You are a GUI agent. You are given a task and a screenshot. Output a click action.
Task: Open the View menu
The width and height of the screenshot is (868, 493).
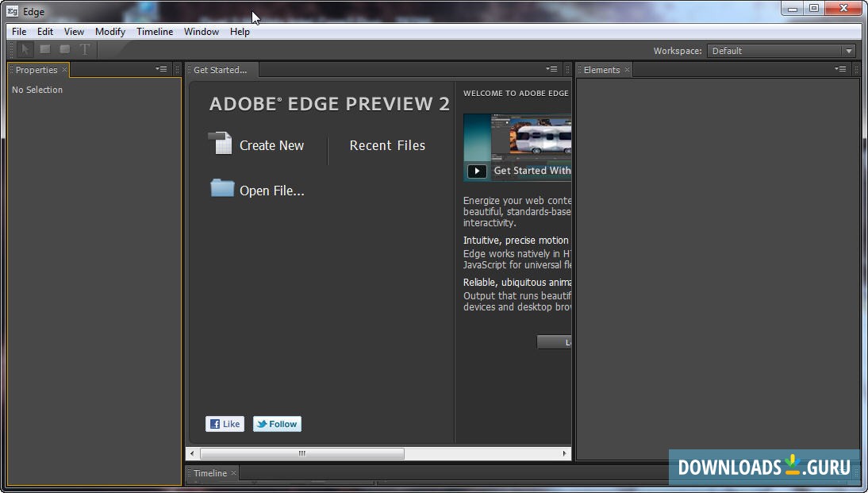pyautogui.click(x=74, y=32)
